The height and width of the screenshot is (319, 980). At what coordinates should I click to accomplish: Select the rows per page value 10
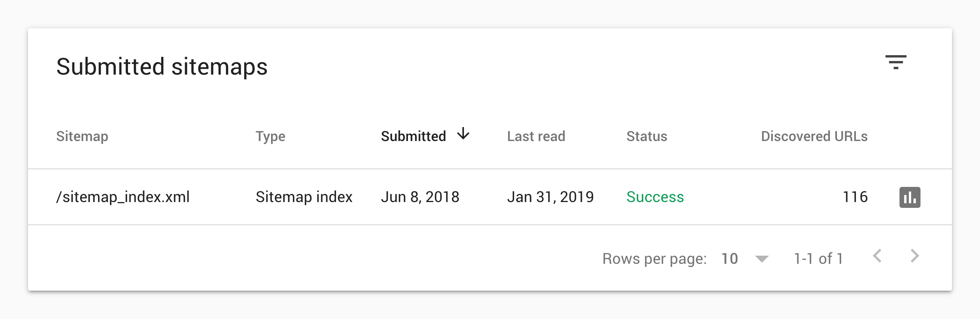coord(730,259)
